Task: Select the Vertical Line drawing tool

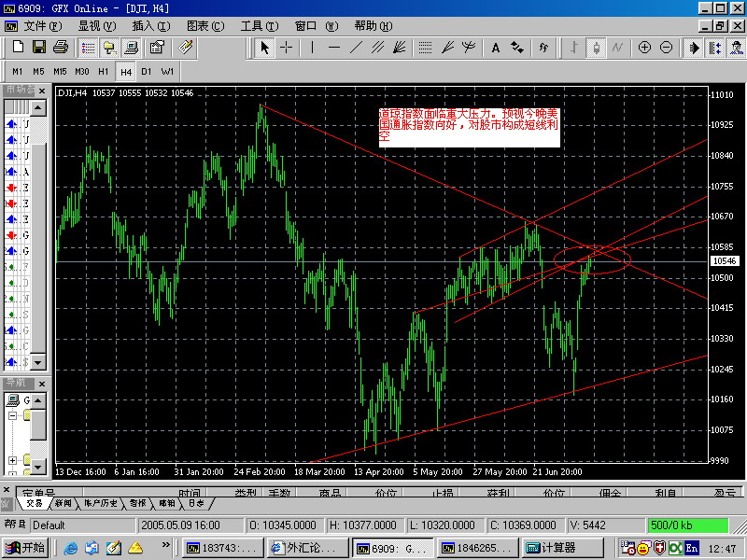Action: (313, 48)
